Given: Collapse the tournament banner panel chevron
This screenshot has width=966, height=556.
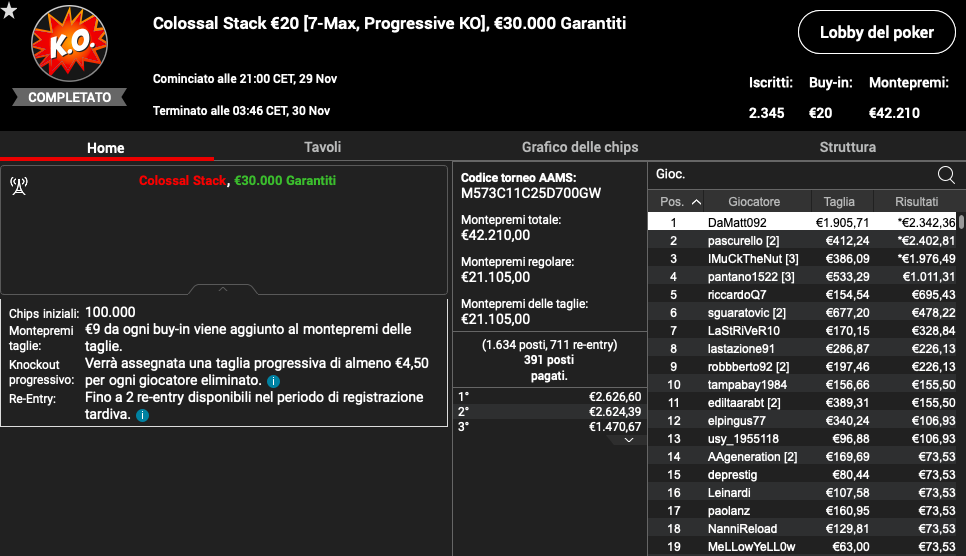Looking at the screenshot, I should [223, 290].
